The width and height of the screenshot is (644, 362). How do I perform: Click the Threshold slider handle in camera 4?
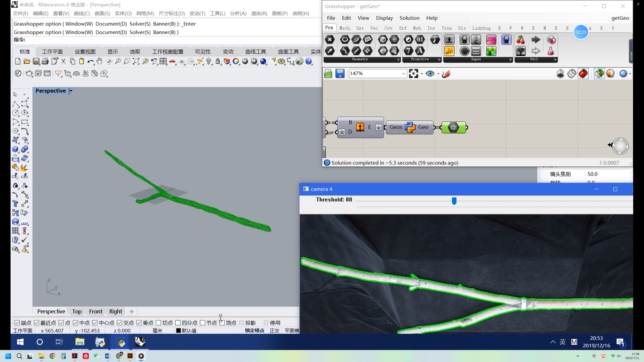pyautogui.click(x=454, y=201)
